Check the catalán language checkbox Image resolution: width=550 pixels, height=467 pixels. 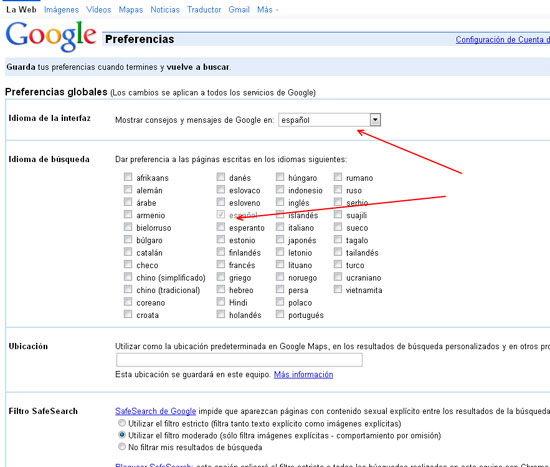coord(128,252)
